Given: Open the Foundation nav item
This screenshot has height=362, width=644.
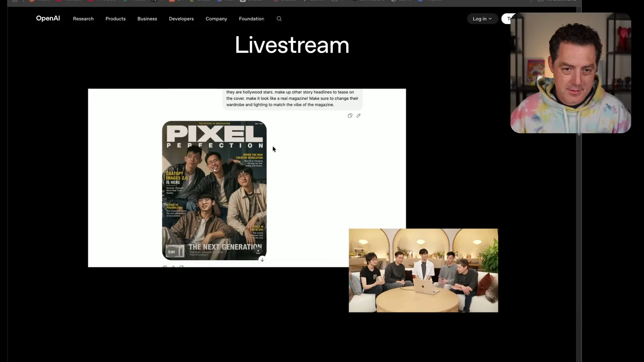Looking at the screenshot, I should tap(252, 19).
